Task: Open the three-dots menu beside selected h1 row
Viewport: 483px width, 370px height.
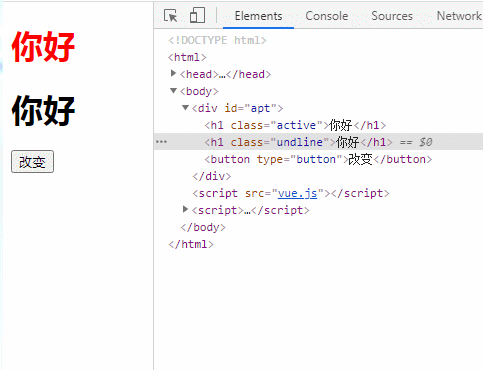Action: (161, 142)
